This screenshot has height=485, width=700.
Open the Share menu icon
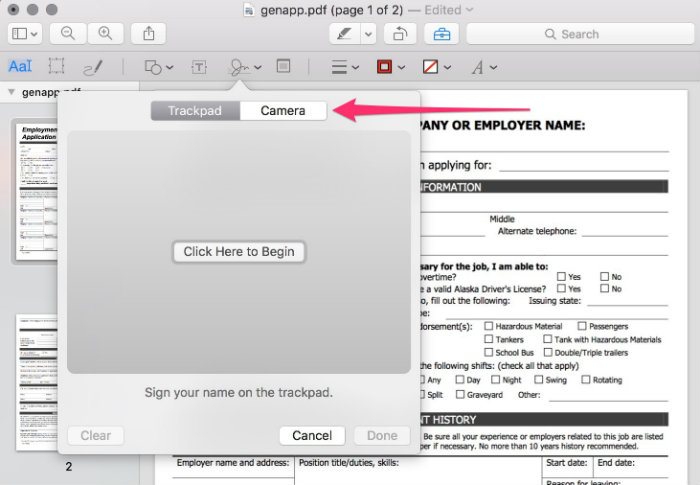(149, 33)
